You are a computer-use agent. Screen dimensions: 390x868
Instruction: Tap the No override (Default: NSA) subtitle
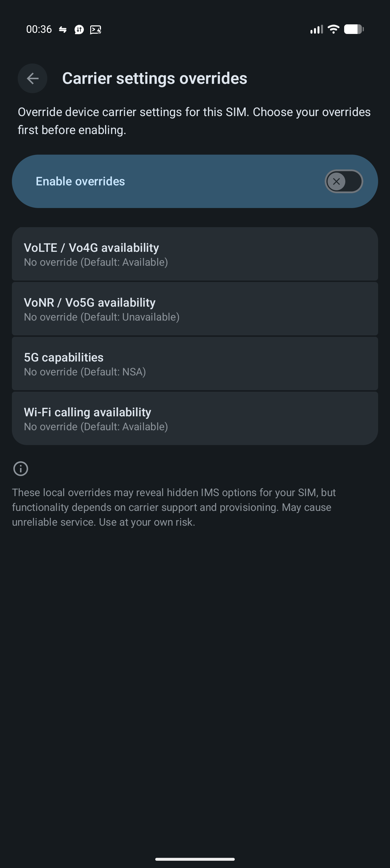pos(85,372)
